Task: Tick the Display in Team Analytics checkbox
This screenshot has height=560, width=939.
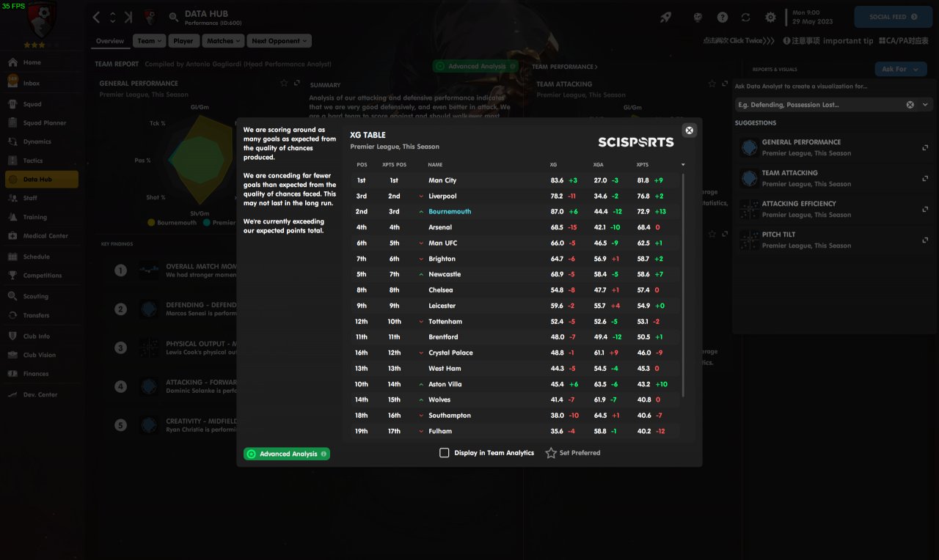Action: click(x=444, y=453)
